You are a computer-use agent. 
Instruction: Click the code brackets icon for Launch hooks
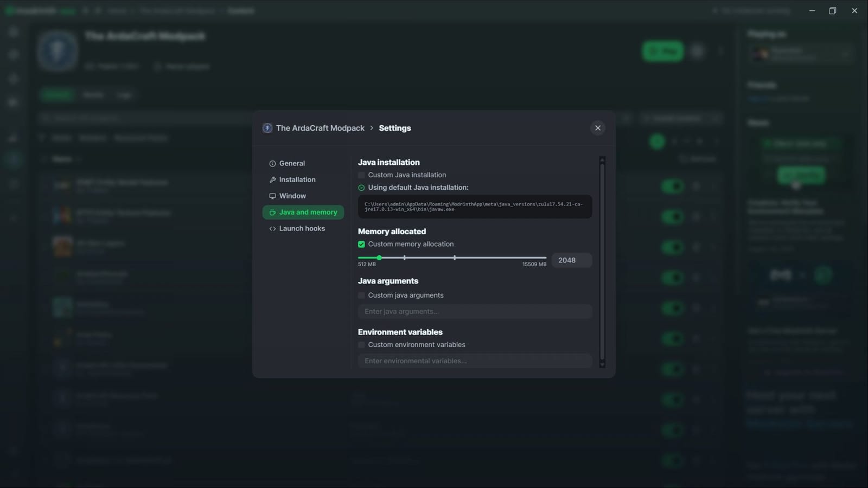point(272,228)
